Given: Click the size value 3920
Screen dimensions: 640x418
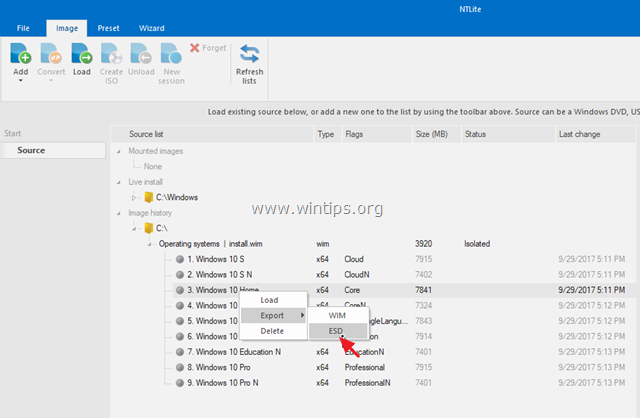Looking at the screenshot, I should [423, 244].
